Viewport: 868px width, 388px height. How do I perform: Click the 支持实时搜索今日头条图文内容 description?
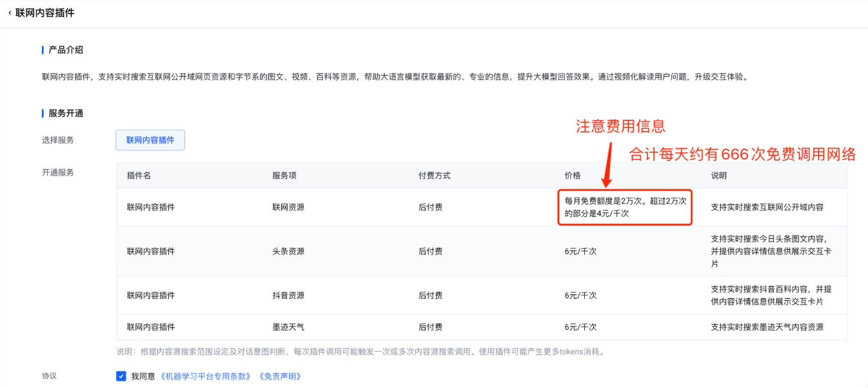pyautogui.click(x=771, y=251)
